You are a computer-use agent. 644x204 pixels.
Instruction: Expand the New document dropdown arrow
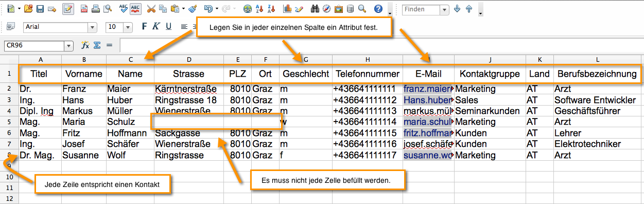point(19,9)
